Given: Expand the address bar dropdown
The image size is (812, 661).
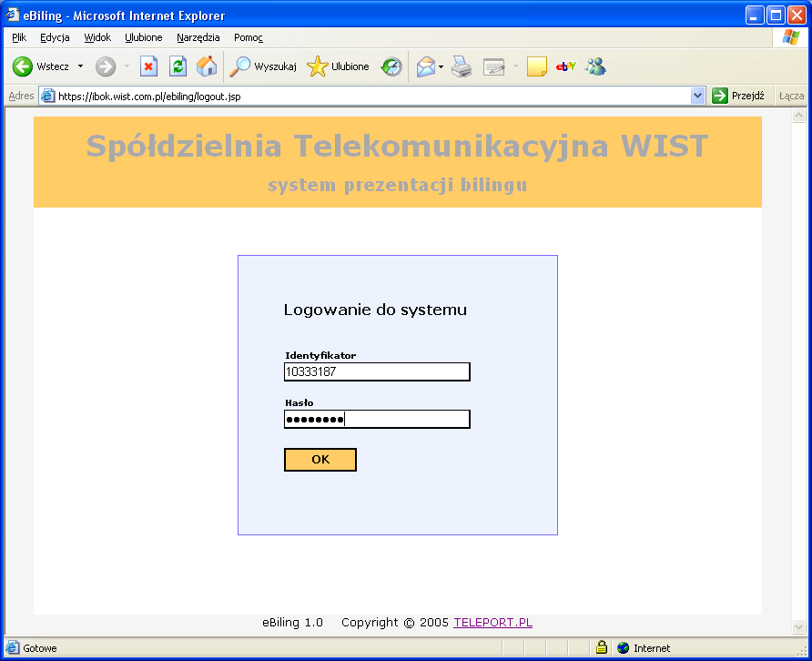Looking at the screenshot, I should point(697,96).
